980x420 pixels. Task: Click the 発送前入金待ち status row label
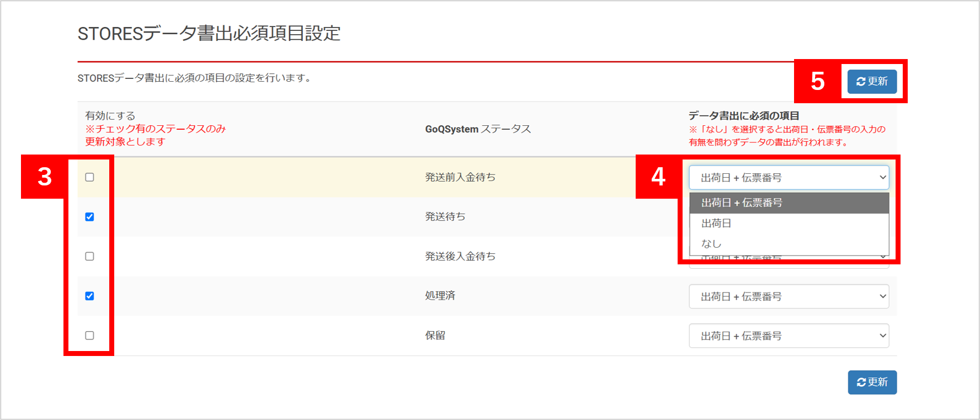pyautogui.click(x=460, y=177)
